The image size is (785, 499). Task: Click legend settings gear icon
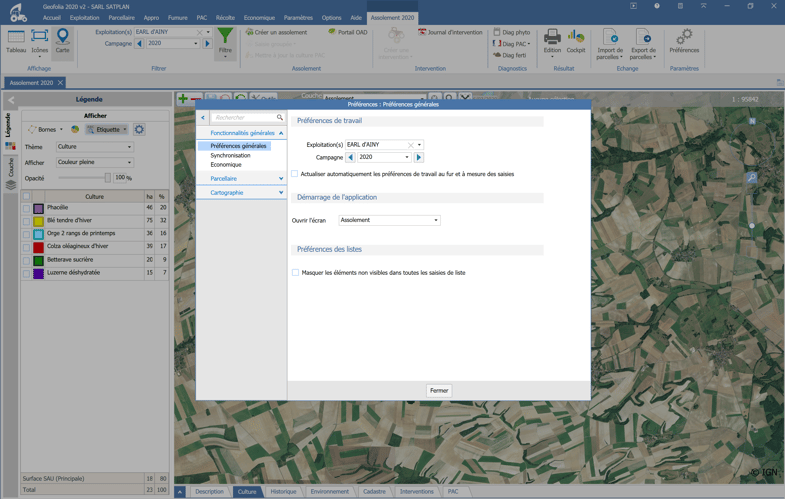(139, 130)
